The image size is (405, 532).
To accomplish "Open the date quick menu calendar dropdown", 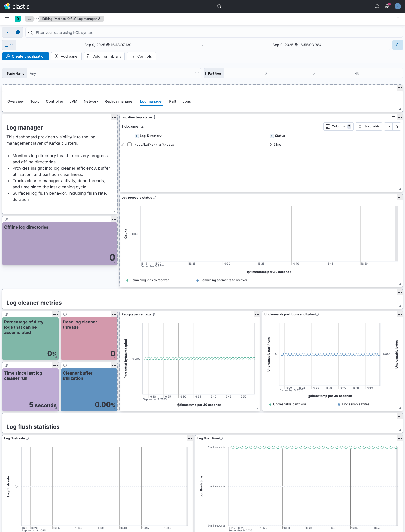I will pos(9,45).
